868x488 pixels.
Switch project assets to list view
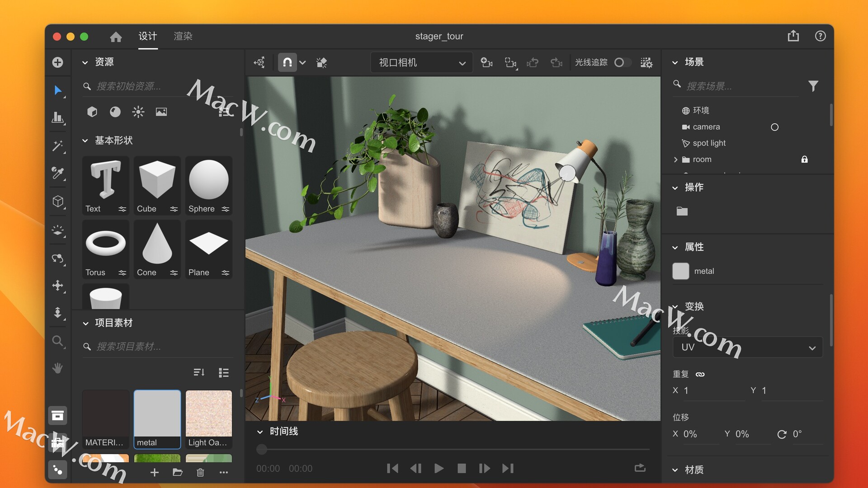pyautogui.click(x=224, y=372)
